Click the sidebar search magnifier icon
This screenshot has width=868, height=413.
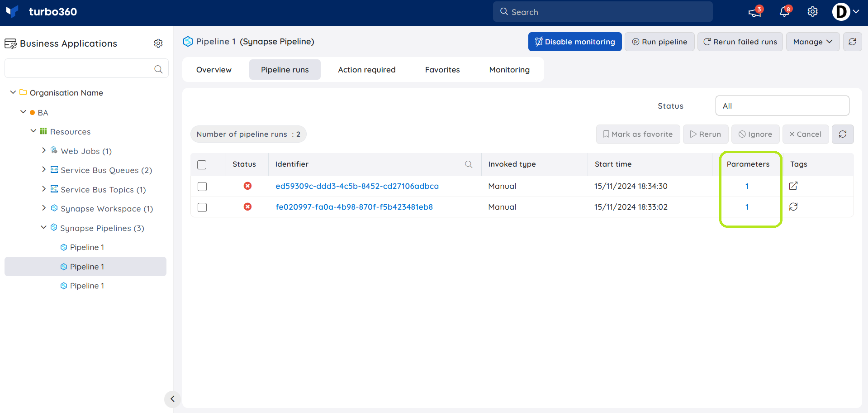point(158,69)
